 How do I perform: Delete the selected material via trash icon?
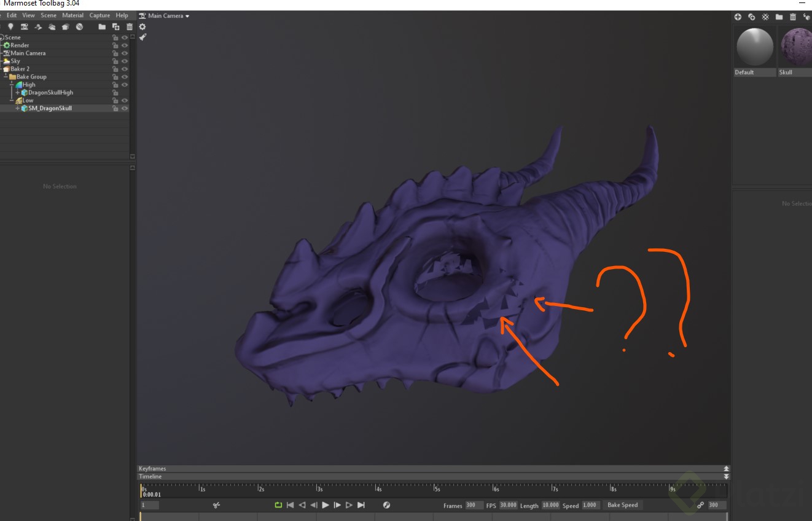(x=793, y=17)
